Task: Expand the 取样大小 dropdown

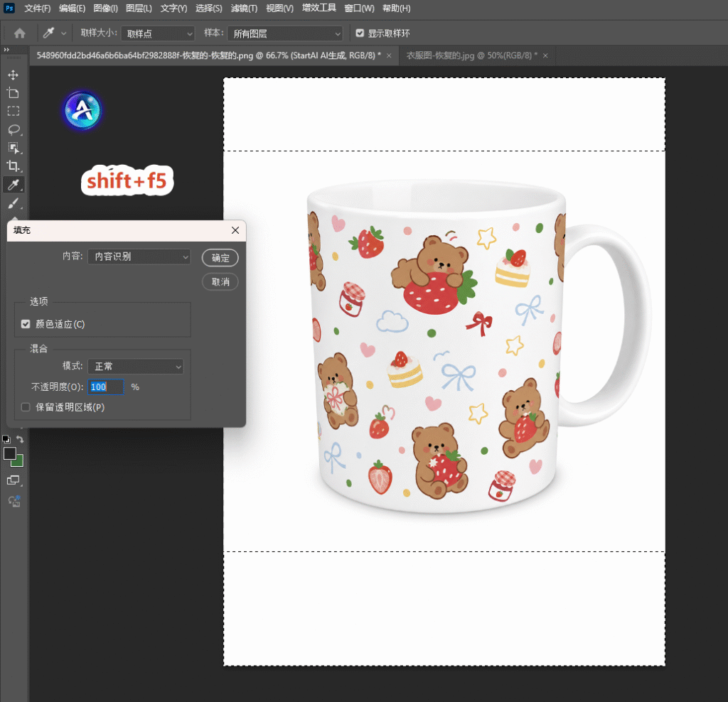Action: (157, 33)
